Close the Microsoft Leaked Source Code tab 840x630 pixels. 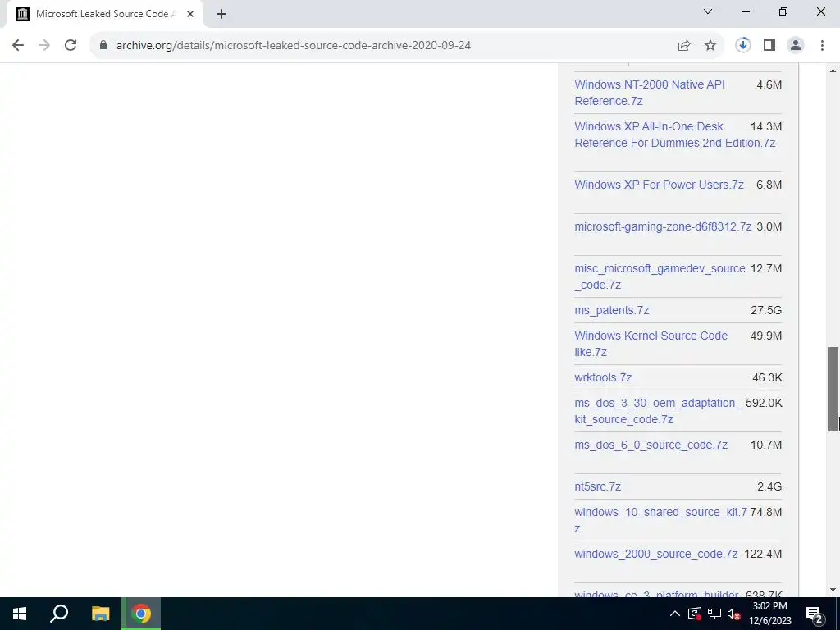click(x=190, y=14)
